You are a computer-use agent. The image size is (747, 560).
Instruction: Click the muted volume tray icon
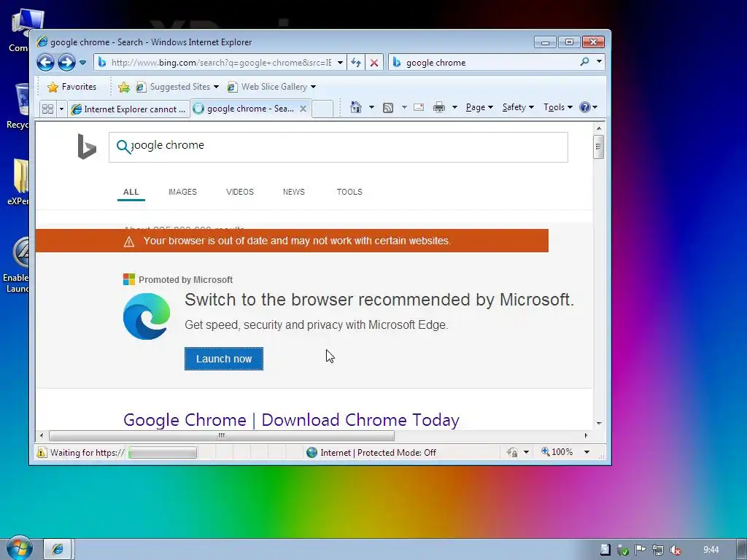point(675,550)
